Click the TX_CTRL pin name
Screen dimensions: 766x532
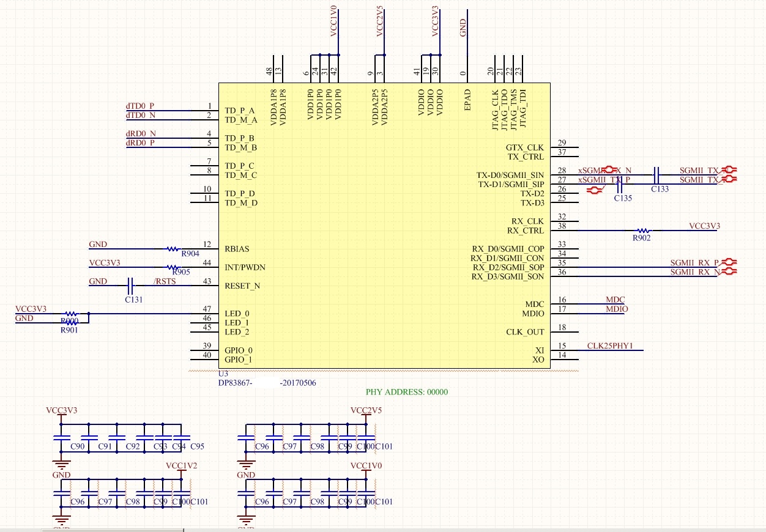pos(526,157)
